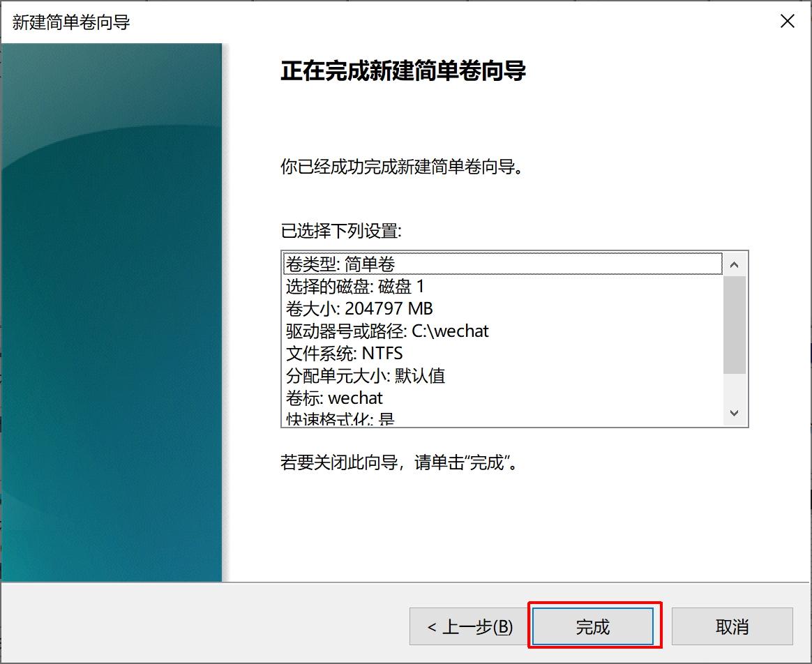This screenshot has width=812, height=664.
Task: Select the 卷类型: 简单卷 row
Action: [503, 264]
